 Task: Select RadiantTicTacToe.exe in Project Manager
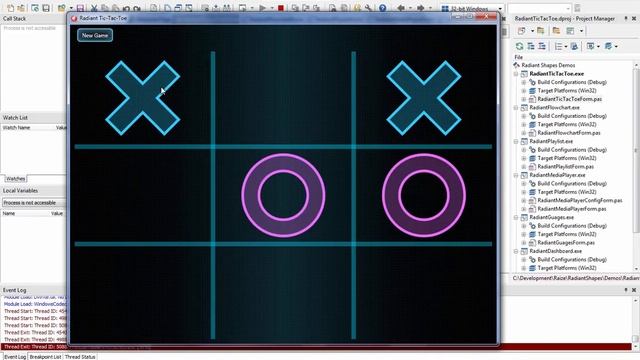click(556, 74)
